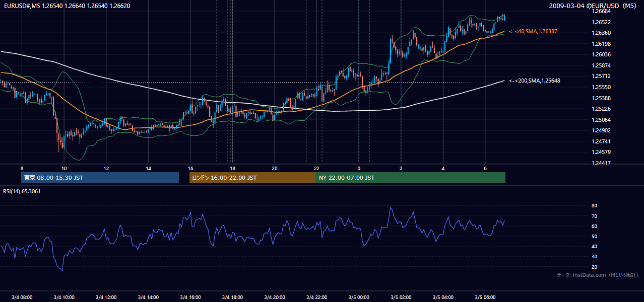Screen dimensions: 644x302
Task: Click the 3/5 04:00 time axis label
Action: (x=443, y=297)
